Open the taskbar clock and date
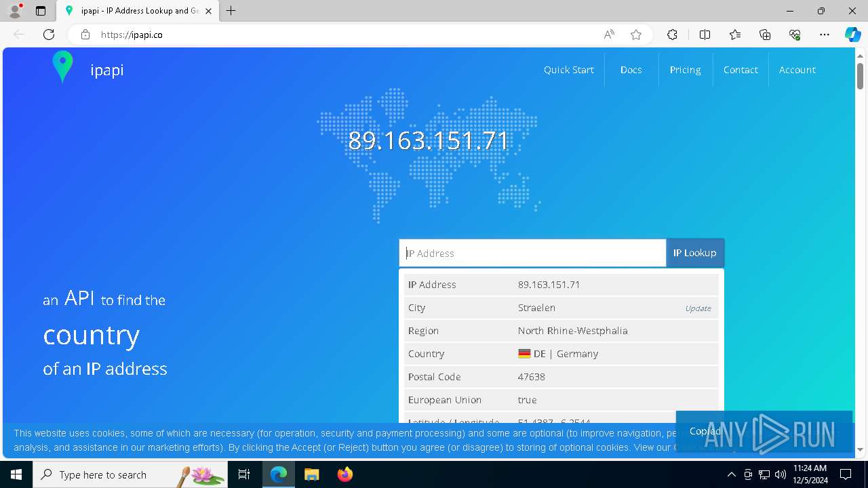 [x=810, y=474]
